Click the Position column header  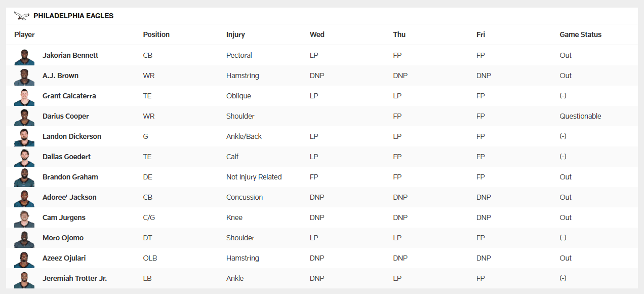tap(156, 34)
